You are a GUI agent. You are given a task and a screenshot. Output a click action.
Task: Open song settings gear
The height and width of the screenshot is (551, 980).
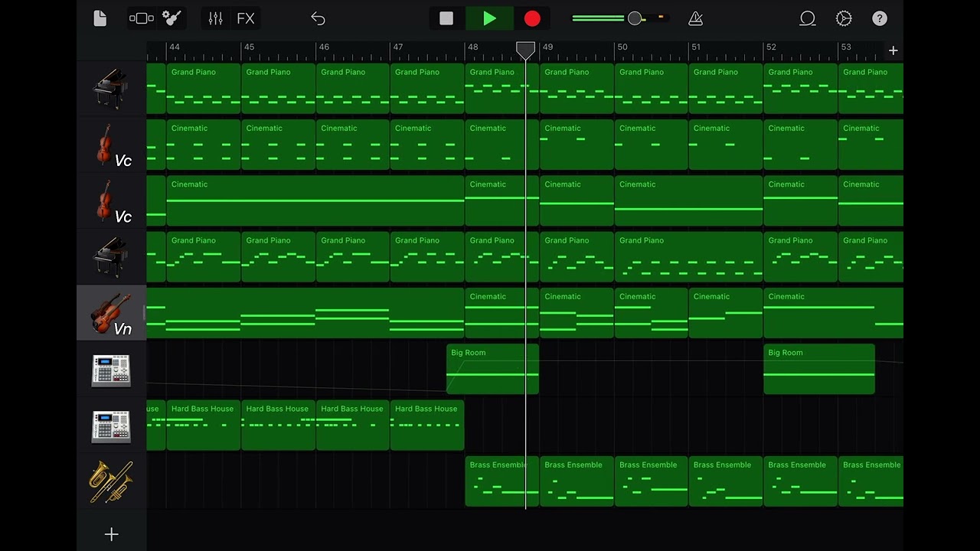click(x=844, y=18)
